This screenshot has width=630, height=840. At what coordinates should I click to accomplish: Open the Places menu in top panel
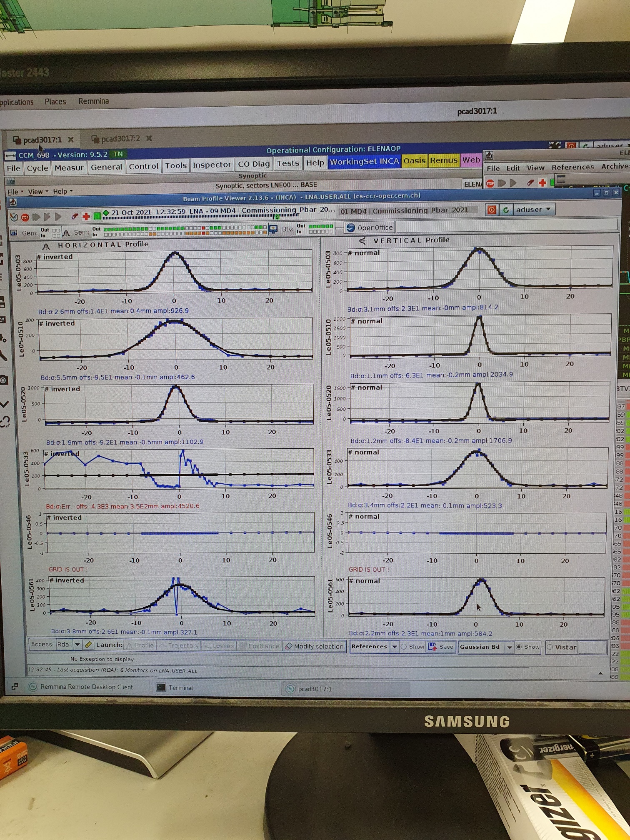[x=55, y=102]
